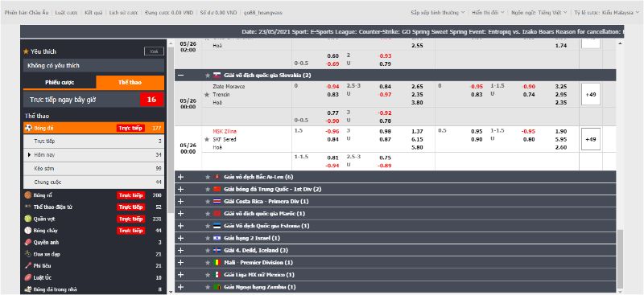Click the football icon in Bóng đá row
Image resolution: width=644 pixels, height=295 pixels.
pyautogui.click(x=28, y=128)
